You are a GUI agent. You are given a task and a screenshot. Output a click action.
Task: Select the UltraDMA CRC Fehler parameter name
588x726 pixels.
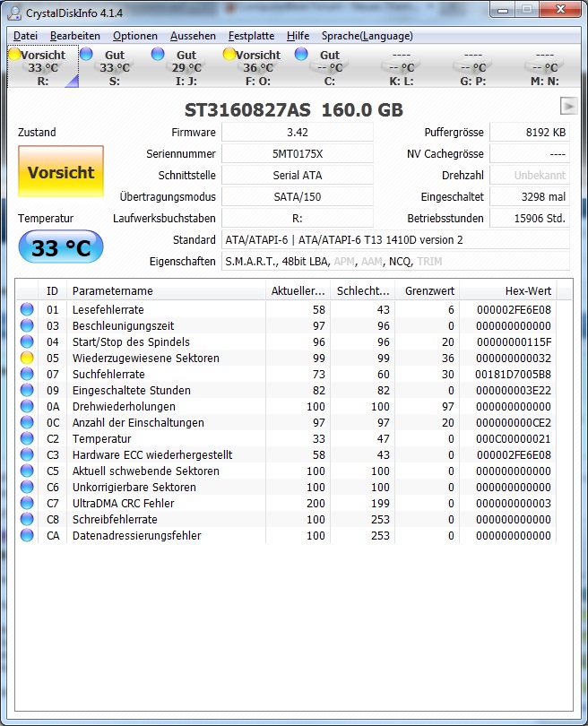[x=123, y=503]
